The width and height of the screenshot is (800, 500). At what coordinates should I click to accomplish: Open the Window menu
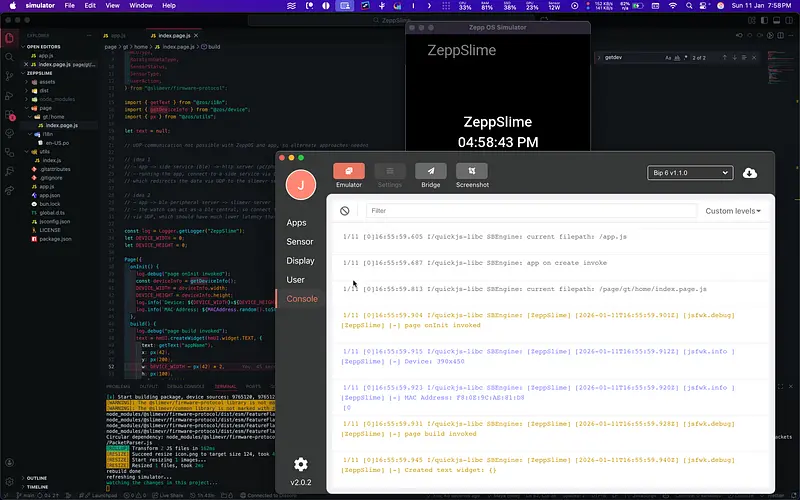(141, 5)
